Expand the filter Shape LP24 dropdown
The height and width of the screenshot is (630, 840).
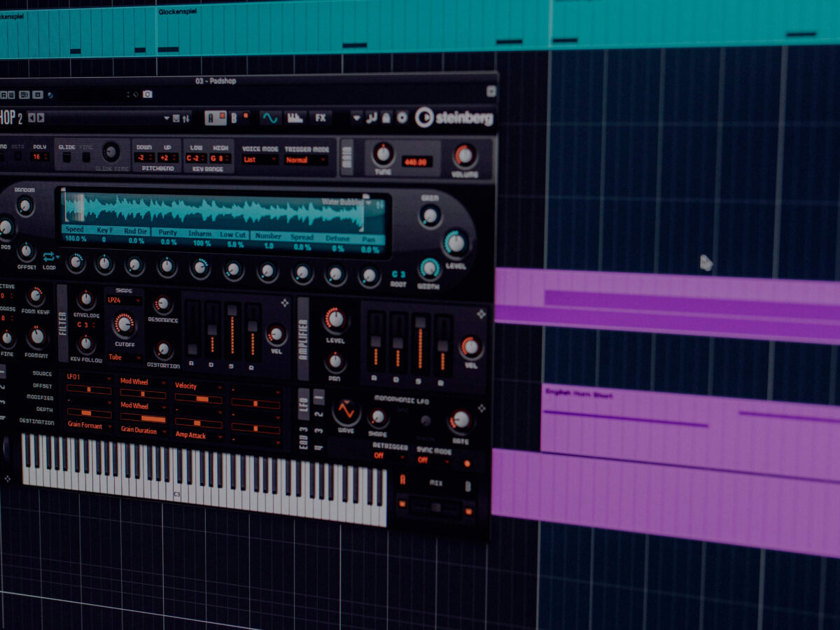pyautogui.click(x=123, y=300)
